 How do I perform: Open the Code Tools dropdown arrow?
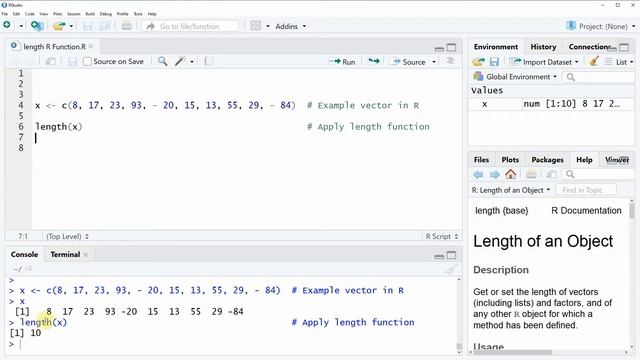coord(192,62)
